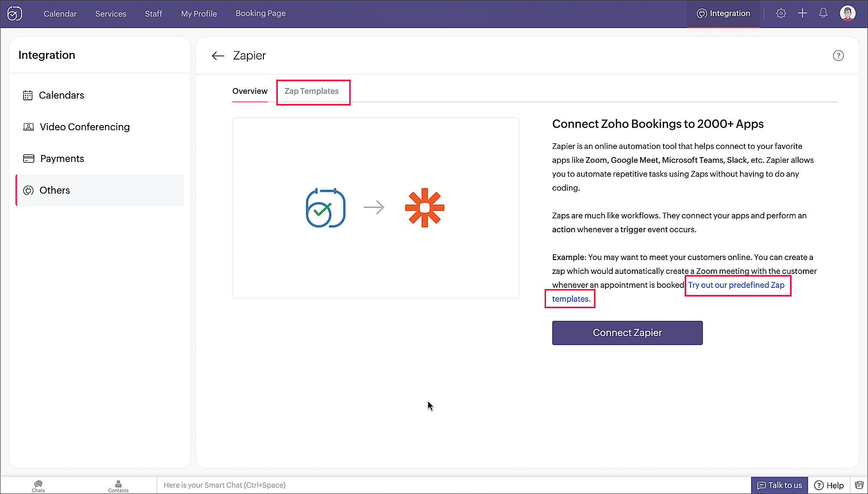Follow the predefined Zap templates link
This screenshot has height=494, width=868.
736,285
